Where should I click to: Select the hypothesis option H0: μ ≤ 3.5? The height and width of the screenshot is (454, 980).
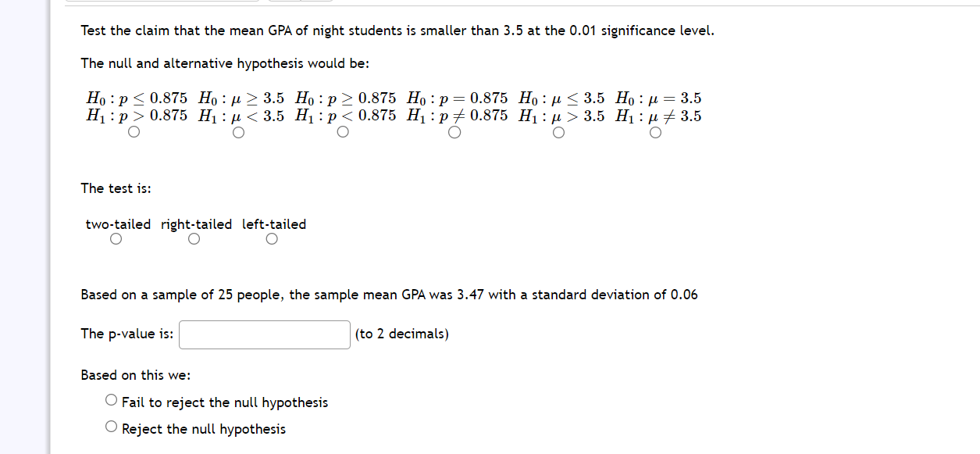click(x=558, y=133)
